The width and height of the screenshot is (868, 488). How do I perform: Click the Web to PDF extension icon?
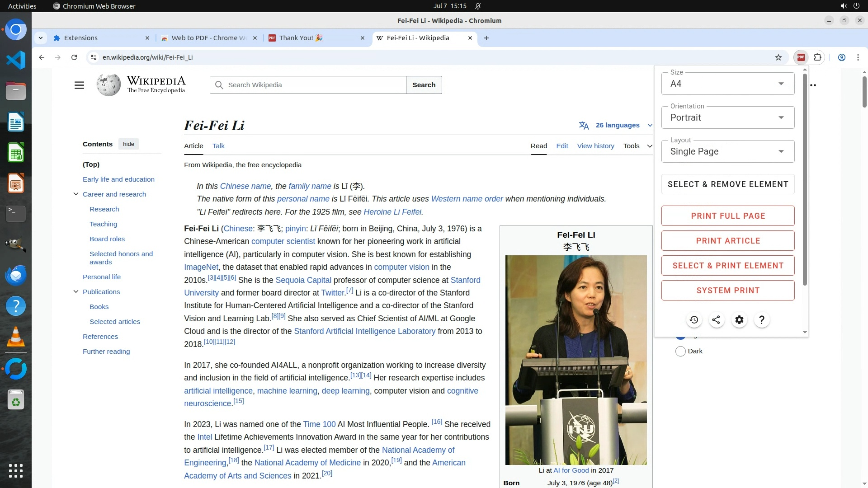coord(801,57)
